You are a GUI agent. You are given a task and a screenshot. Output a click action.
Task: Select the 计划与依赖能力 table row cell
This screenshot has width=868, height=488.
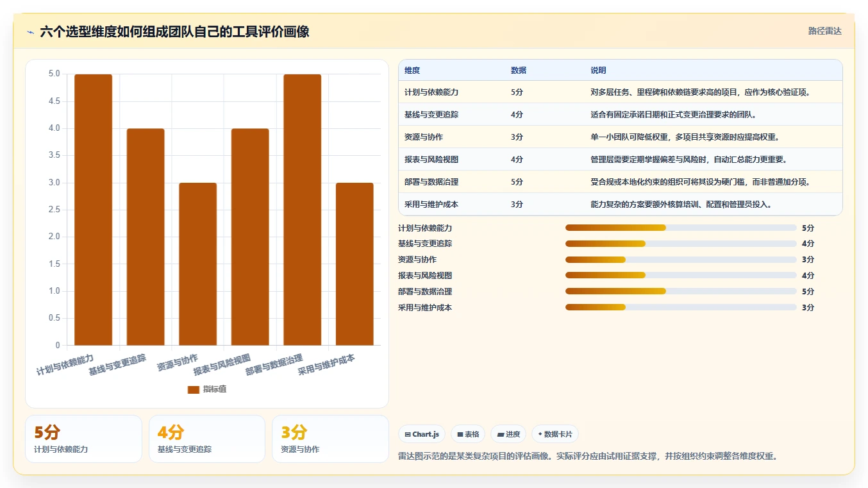tap(431, 92)
